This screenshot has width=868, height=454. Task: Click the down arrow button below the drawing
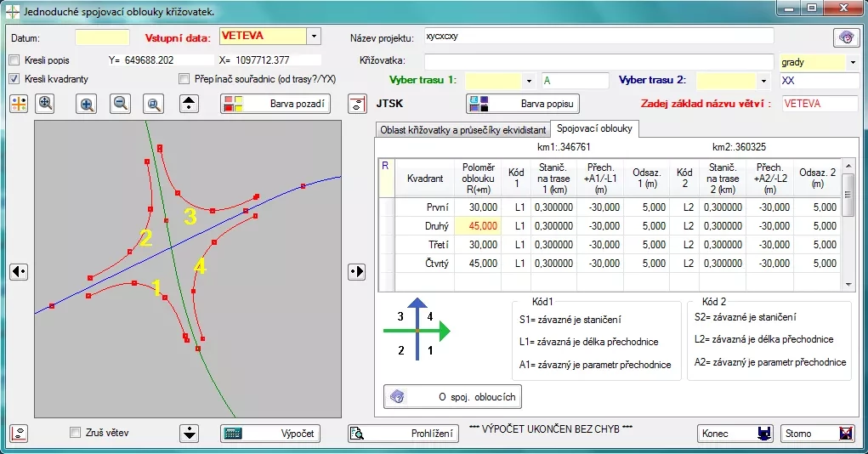click(190, 433)
